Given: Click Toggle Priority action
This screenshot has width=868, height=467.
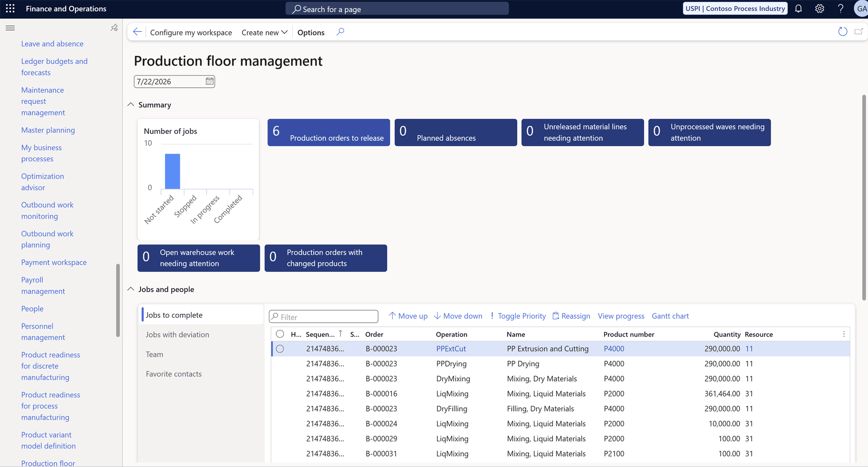Looking at the screenshot, I should pos(518,316).
